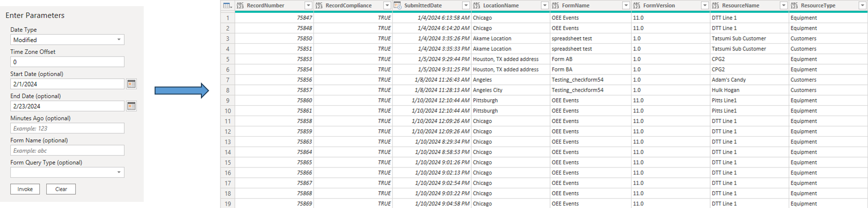Open the FormName column filter dropdown
868x208 pixels.
(x=626, y=6)
